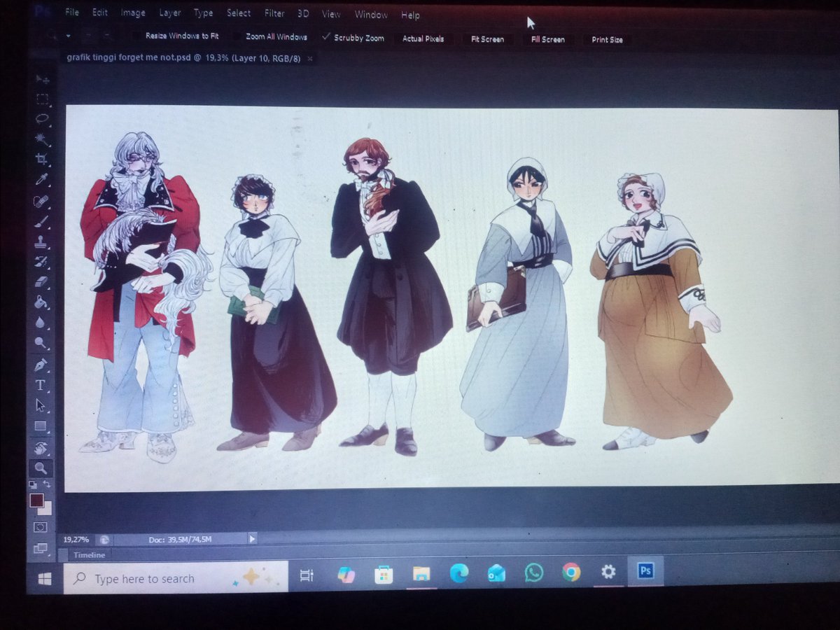
Task: Select the History Brush tool
Action: coord(41,261)
